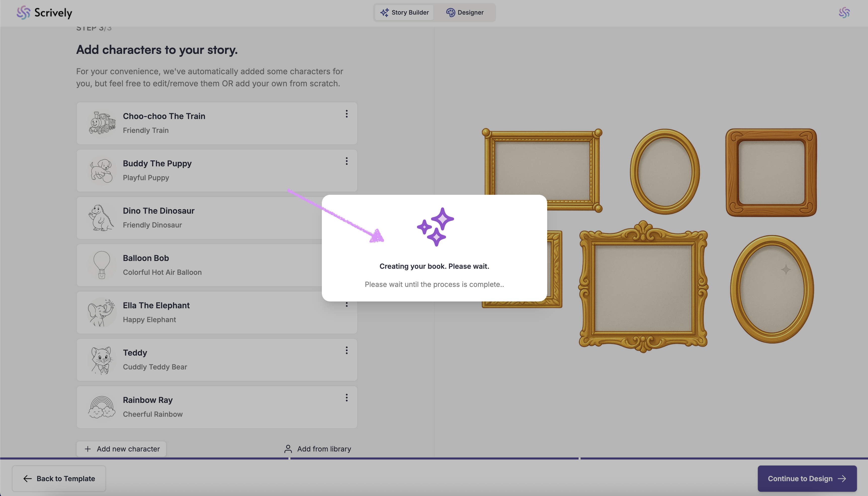The width and height of the screenshot is (868, 496).
Task: Switch to the Story Builder tab
Action: click(404, 13)
